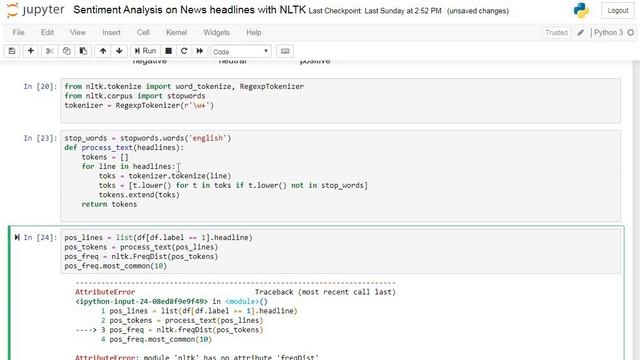The image size is (640, 360).
Task: Open the View menu
Action: coord(78,33)
